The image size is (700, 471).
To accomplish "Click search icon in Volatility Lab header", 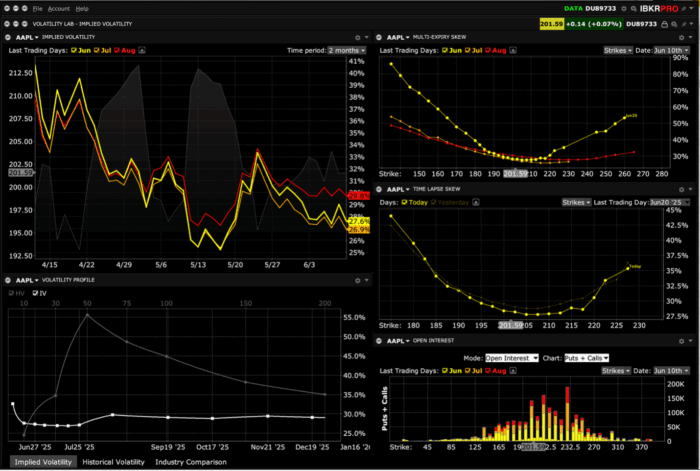I will (x=674, y=24).
